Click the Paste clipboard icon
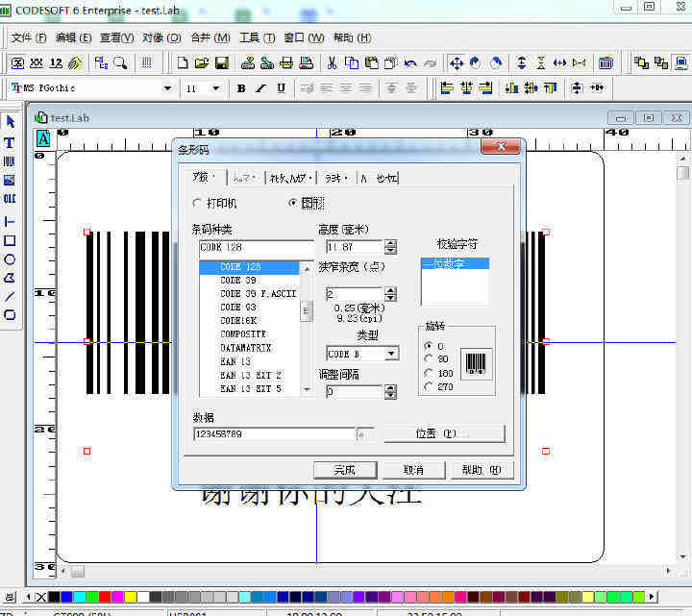The width and height of the screenshot is (692, 616). pos(372,63)
